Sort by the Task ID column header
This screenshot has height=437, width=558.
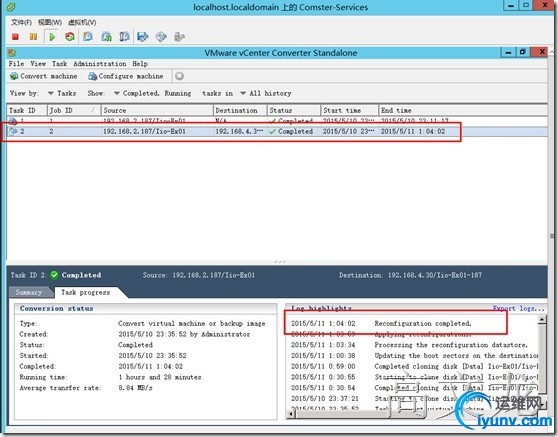click(27, 110)
